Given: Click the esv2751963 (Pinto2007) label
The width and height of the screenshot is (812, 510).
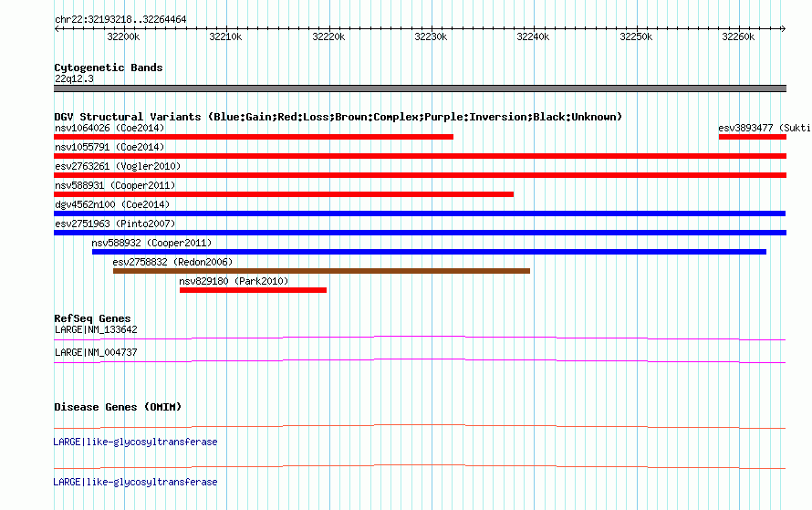Looking at the screenshot, I should tap(115, 224).
